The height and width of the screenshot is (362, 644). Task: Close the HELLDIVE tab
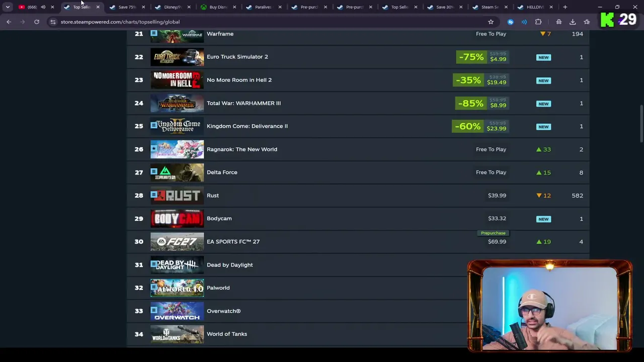tap(551, 7)
